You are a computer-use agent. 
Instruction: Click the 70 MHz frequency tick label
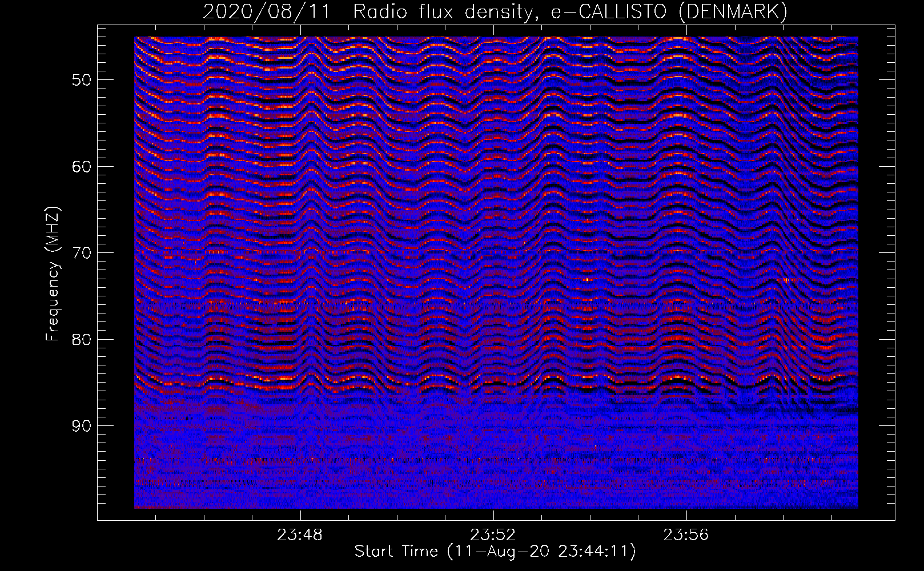point(82,253)
